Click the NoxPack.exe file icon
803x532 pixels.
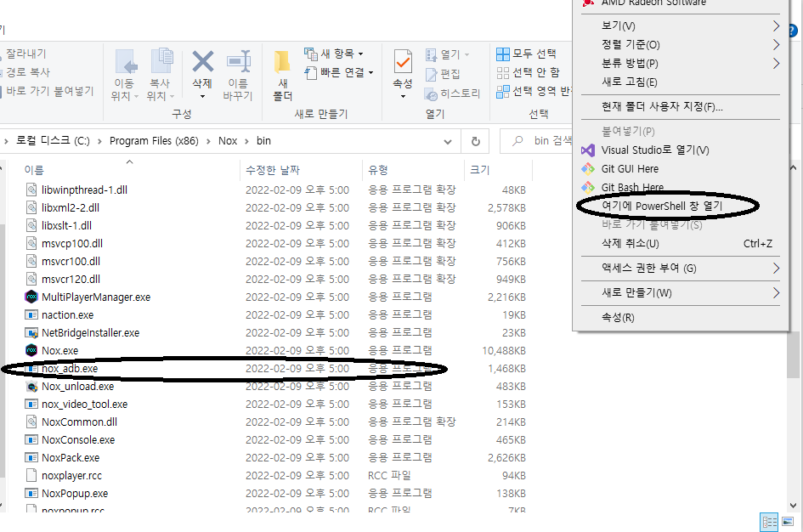[31, 458]
